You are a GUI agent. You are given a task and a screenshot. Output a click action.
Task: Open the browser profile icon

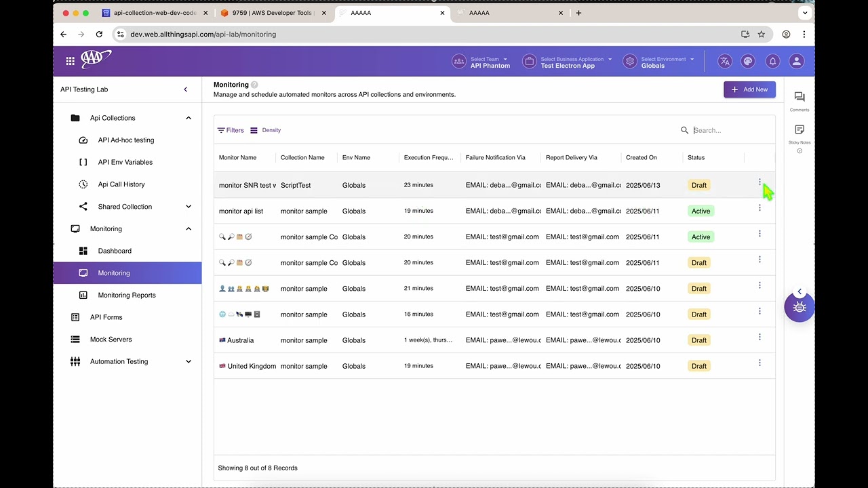[x=786, y=34]
